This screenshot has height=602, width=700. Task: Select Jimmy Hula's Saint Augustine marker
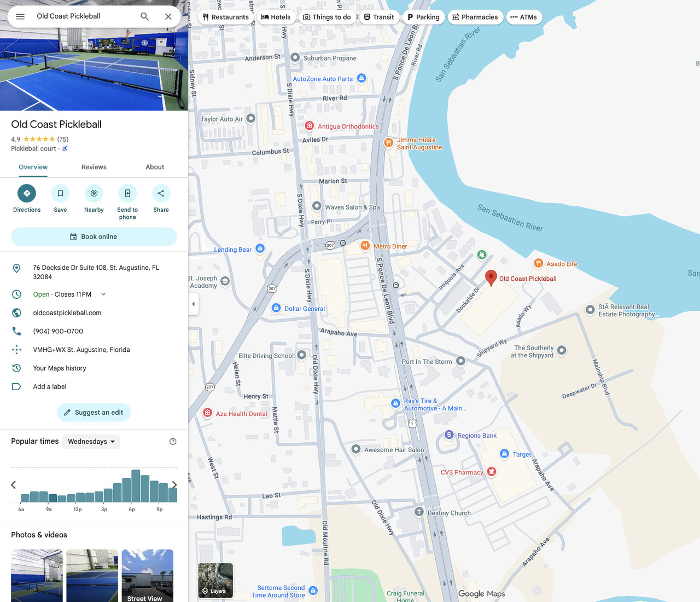point(388,143)
